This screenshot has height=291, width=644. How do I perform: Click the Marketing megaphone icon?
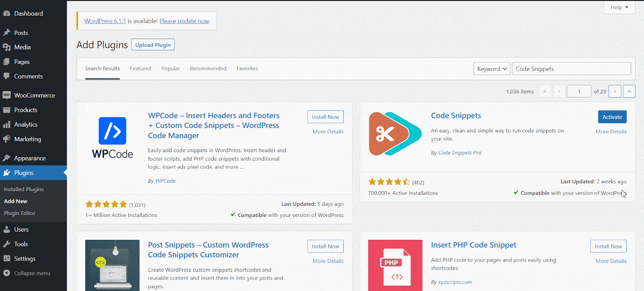click(6, 139)
